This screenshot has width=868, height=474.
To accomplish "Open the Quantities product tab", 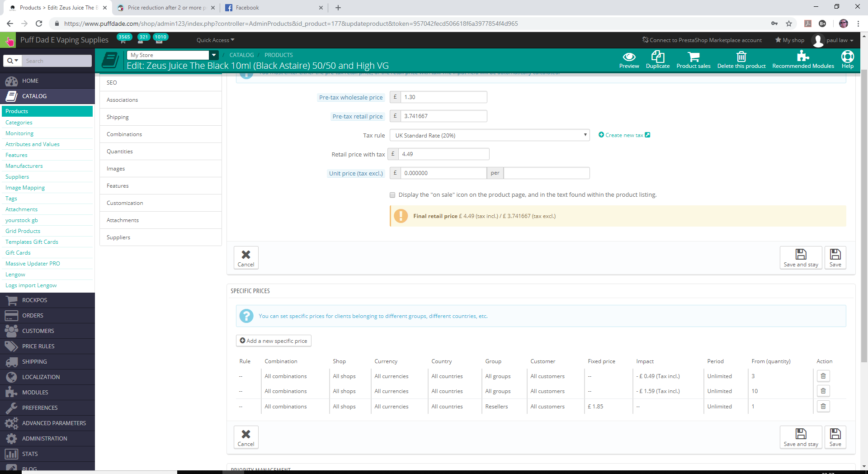I will tap(160, 152).
